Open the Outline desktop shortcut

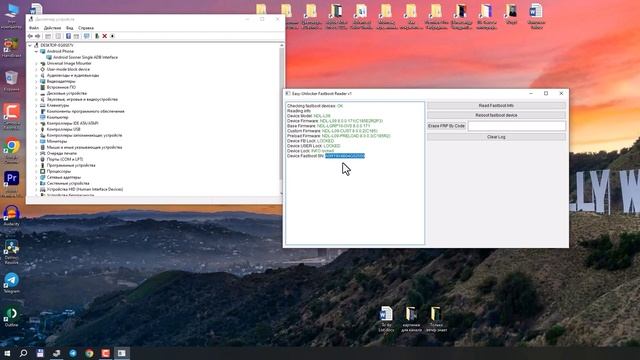point(11,313)
